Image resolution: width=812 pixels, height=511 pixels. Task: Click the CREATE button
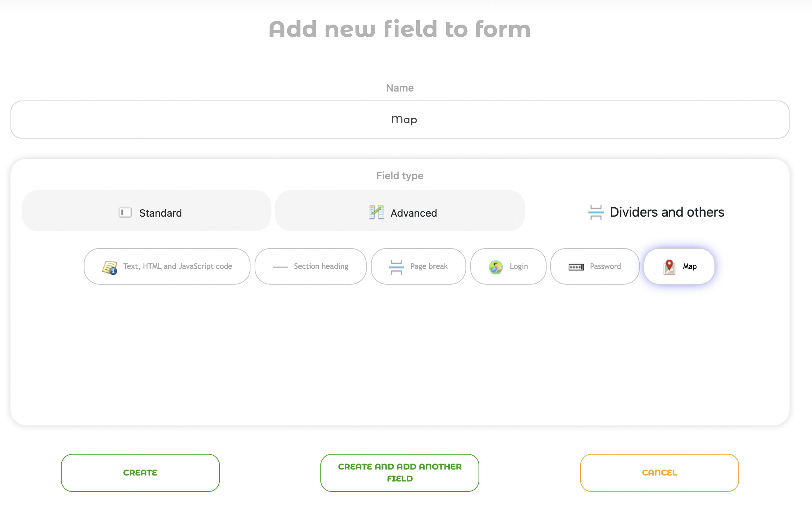point(140,473)
